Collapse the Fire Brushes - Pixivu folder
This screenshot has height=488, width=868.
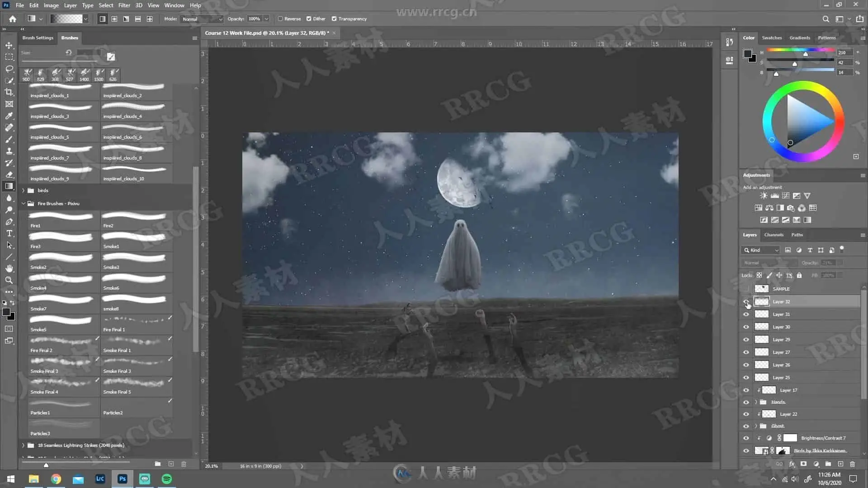[24, 204]
